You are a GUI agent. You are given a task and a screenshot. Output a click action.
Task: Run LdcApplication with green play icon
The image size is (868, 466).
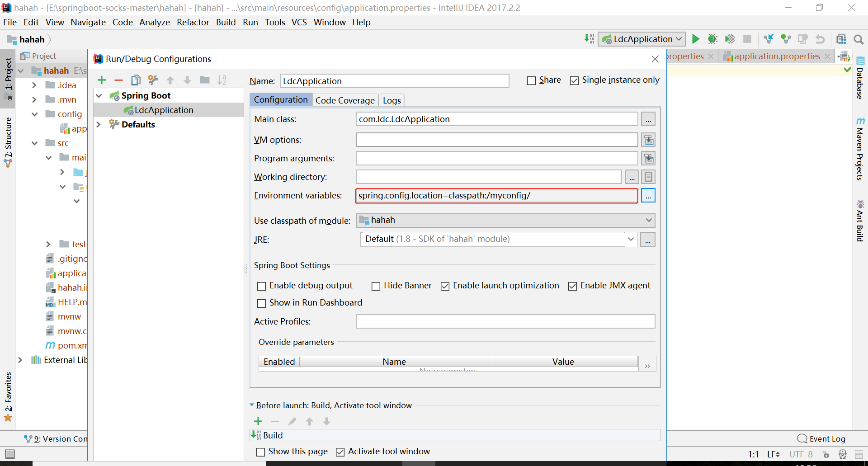pyautogui.click(x=696, y=39)
